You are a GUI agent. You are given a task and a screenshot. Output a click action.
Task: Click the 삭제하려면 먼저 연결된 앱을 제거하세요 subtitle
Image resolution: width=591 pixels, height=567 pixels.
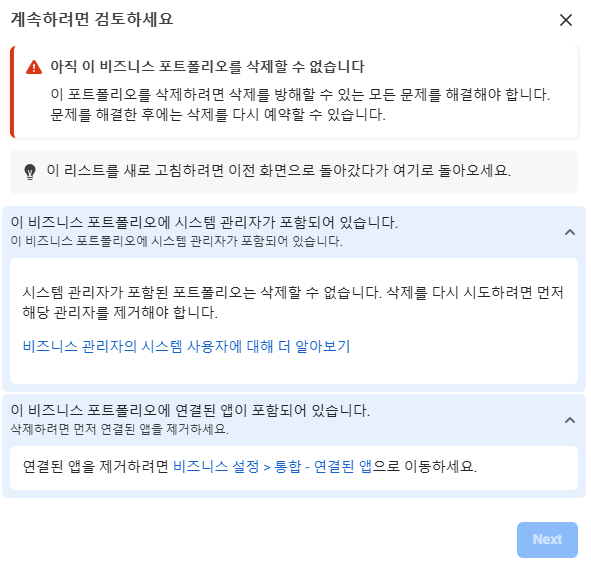[119, 429]
